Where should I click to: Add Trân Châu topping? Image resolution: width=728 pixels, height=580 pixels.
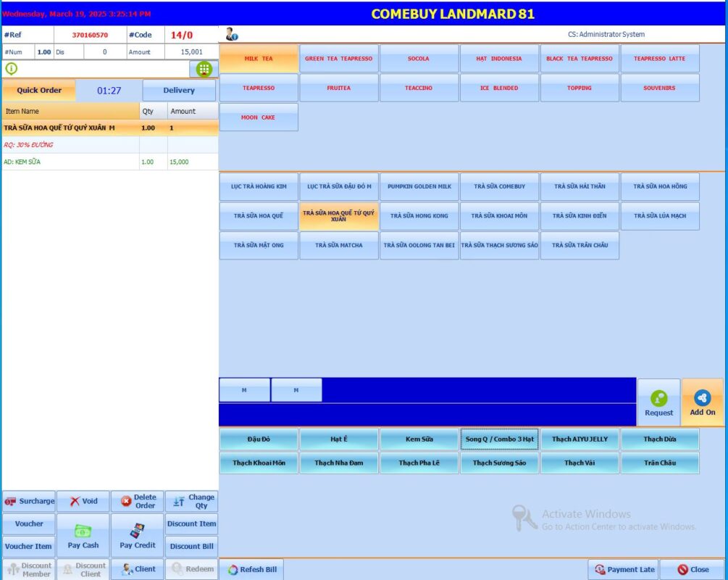[659, 463]
